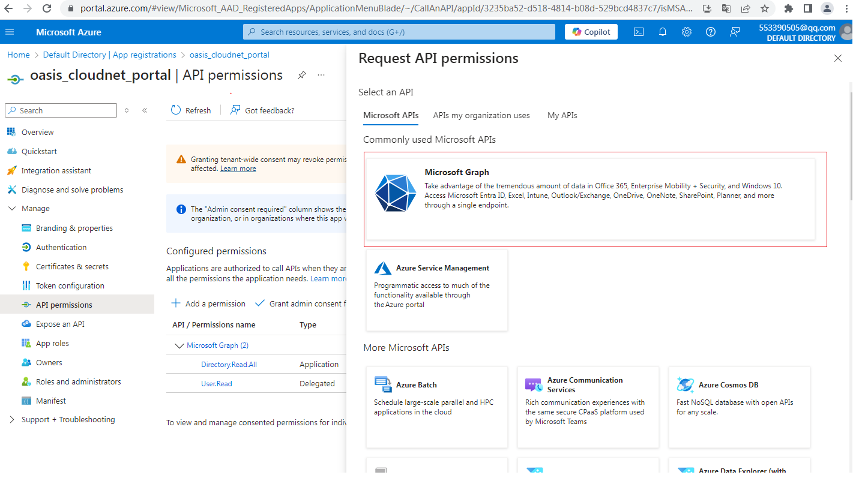Open the browser profile avatar
The width and height of the screenshot is (868, 490).
[x=827, y=8]
